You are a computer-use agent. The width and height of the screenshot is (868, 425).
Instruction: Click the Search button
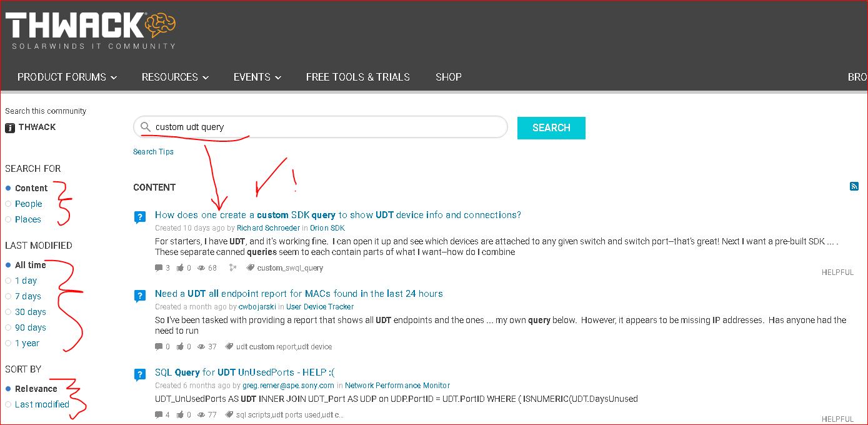tap(551, 127)
